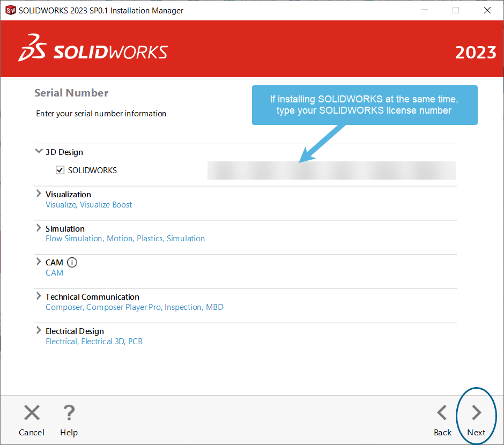Click the SOLIDWORKS app icon in title bar
Viewport: 504px width, 445px height.
click(x=11, y=10)
